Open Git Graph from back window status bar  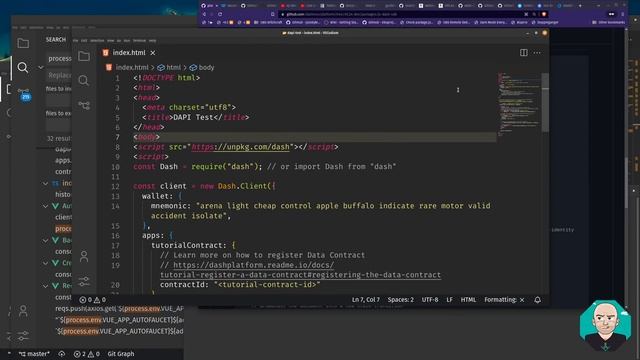point(121,354)
